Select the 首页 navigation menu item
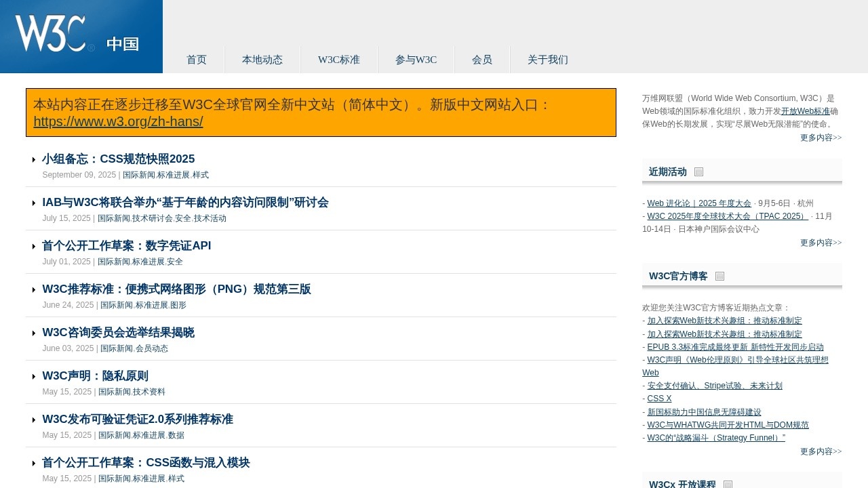The image size is (868, 488). click(196, 60)
